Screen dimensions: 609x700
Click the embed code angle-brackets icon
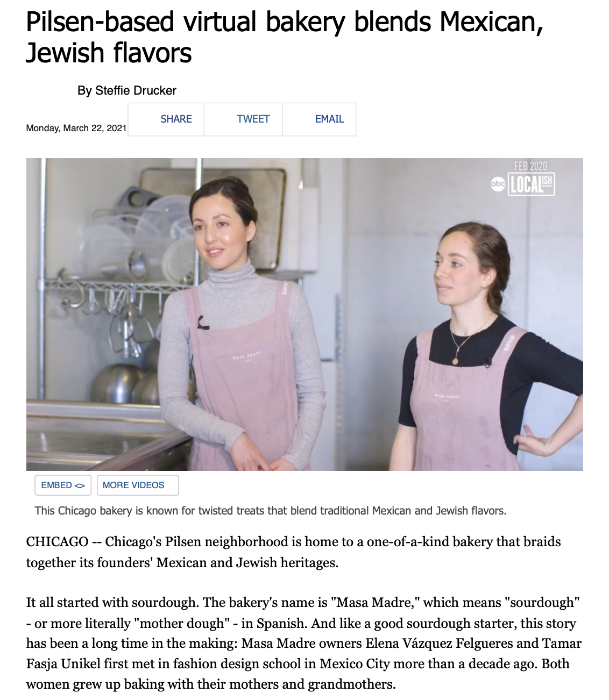pyautogui.click(x=80, y=485)
